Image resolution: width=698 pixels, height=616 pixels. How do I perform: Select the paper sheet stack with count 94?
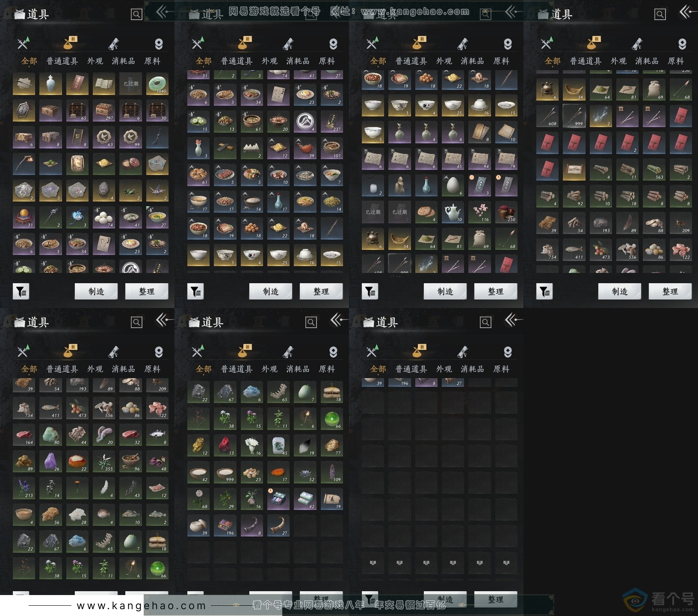tap(479, 159)
